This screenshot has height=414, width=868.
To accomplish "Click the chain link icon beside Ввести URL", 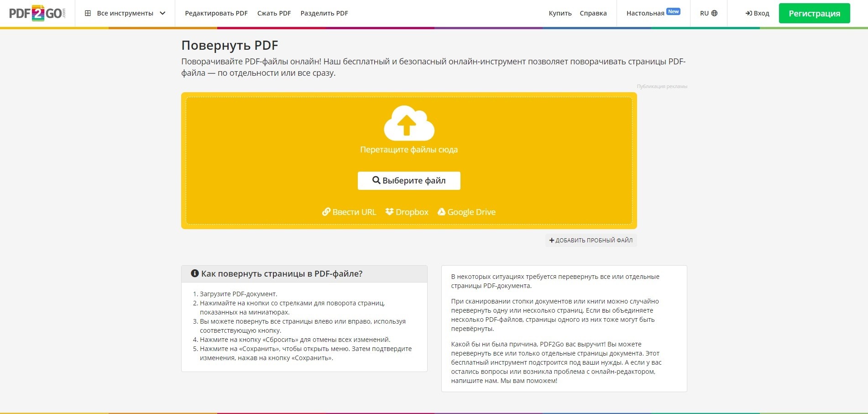I will click(326, 212).
